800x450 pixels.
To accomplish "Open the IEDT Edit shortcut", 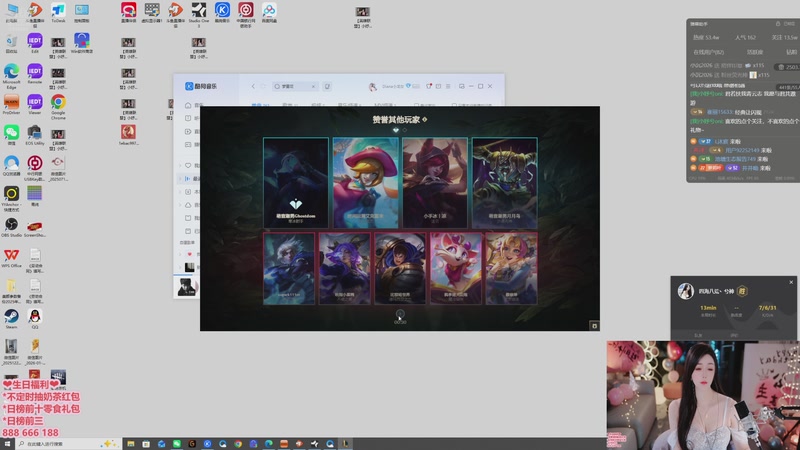I will pyautogui.click(x=35, y=43).
